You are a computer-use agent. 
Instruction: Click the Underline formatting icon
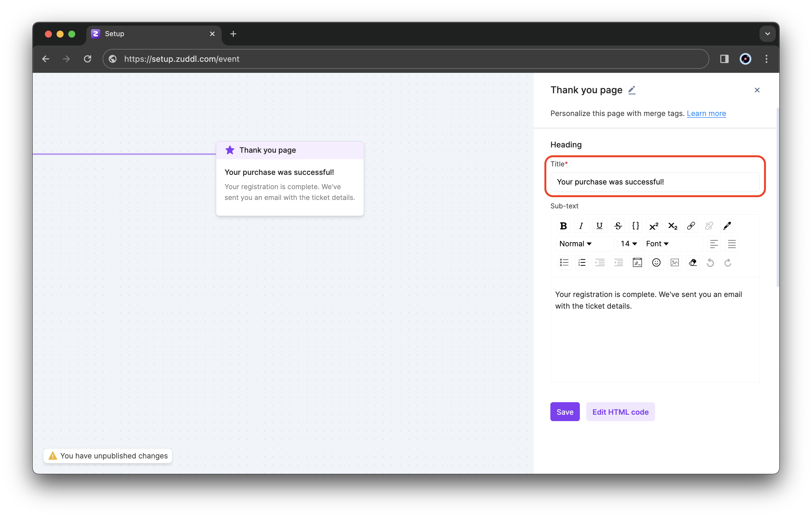[x=599, y=225]
